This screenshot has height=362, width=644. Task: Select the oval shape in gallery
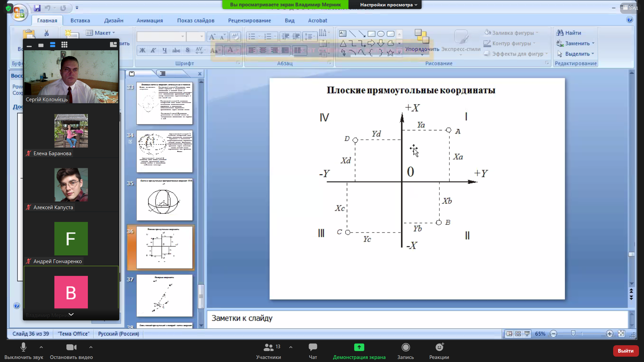(381, 34)
